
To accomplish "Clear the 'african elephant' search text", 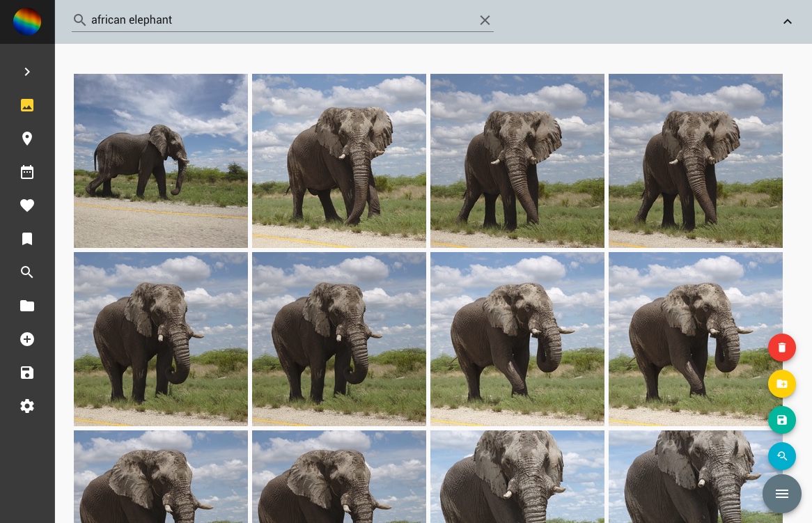I will [485, 20].
